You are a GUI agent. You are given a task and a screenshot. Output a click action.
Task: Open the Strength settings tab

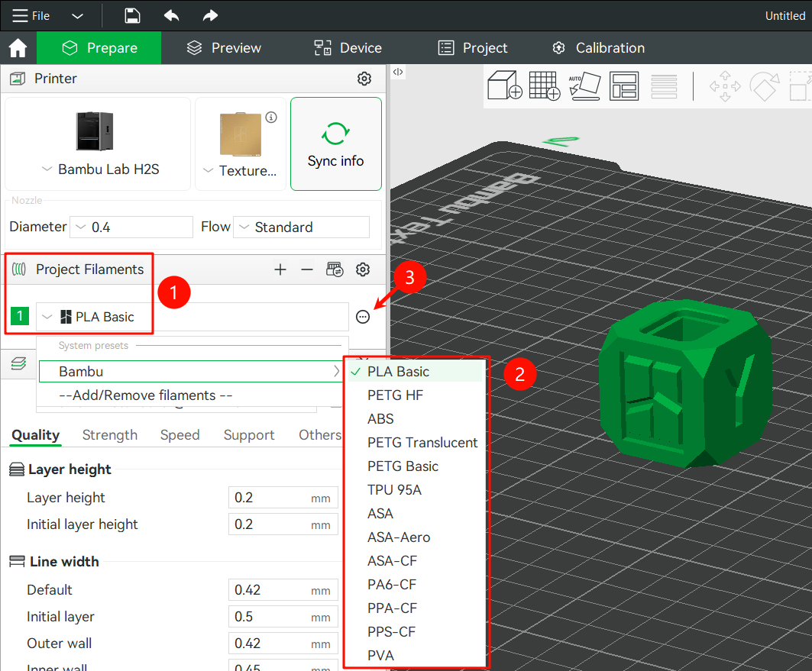tap(109, 435)
